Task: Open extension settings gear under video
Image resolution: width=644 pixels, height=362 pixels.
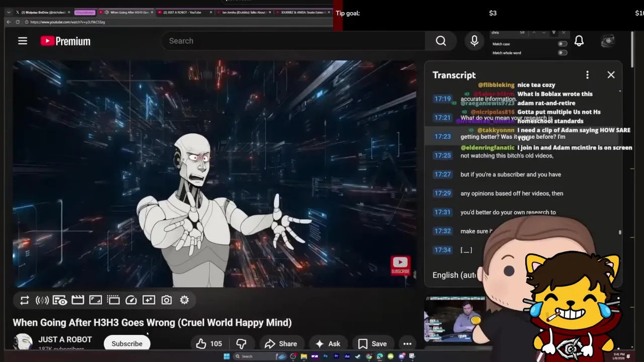Action: (x=185, y=300)
